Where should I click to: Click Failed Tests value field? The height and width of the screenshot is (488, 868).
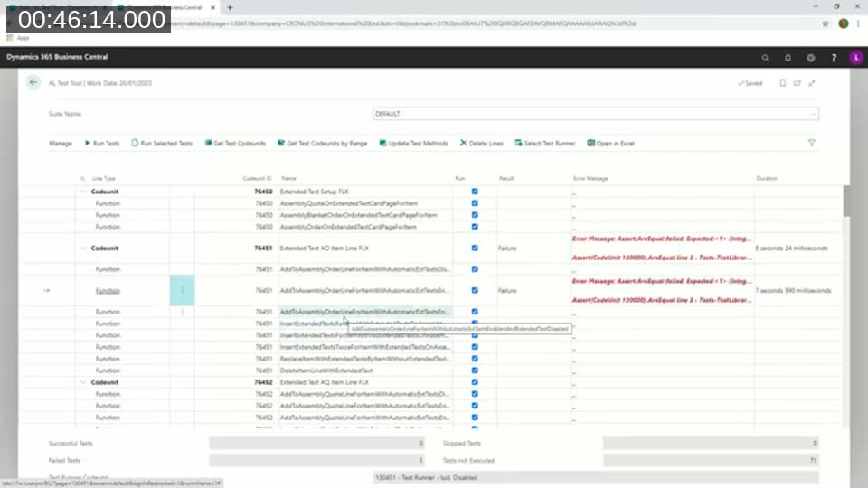[317, 460]
